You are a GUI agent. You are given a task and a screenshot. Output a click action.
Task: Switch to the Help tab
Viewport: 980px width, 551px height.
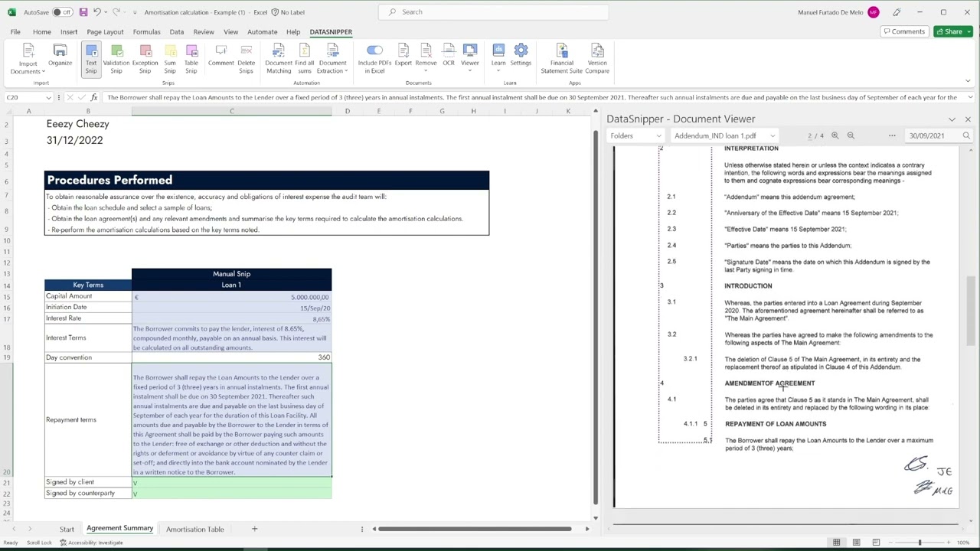point(293,31)
